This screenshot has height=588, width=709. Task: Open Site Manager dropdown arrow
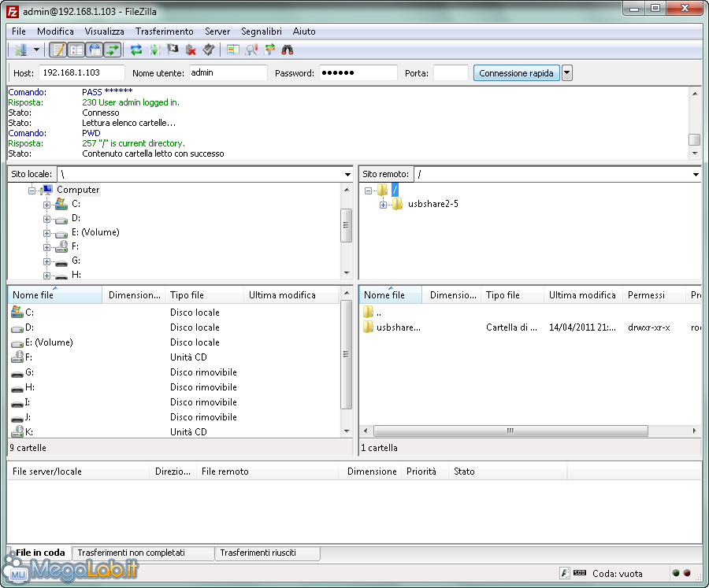36,50
